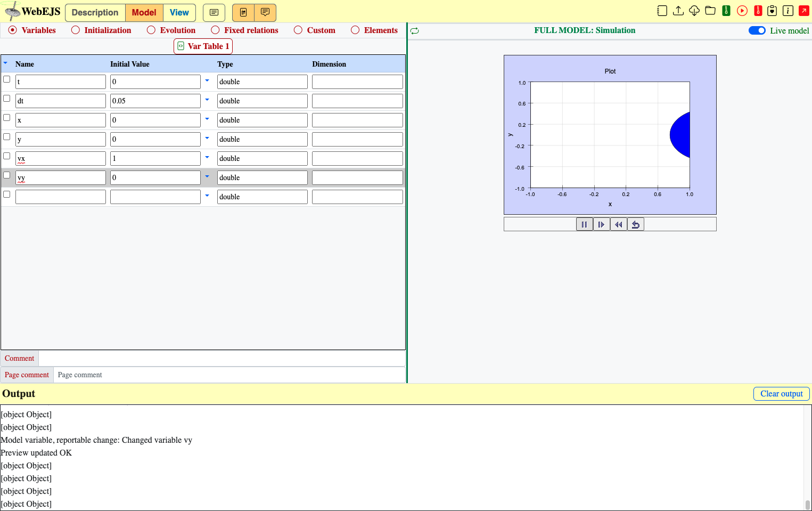Select the Elements radio button
The height and width of the screenshot is (511, 812).
(x=355, y=30)
